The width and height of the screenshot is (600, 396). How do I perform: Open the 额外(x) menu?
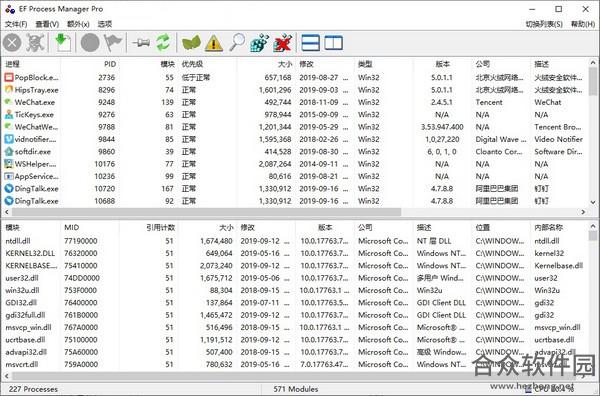point(78,24)
